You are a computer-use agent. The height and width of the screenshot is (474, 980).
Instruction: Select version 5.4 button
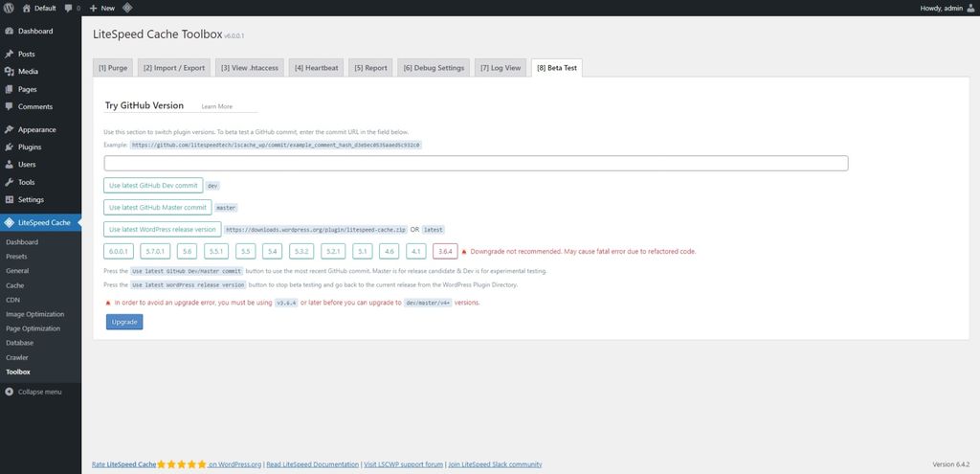coord(273,252)
